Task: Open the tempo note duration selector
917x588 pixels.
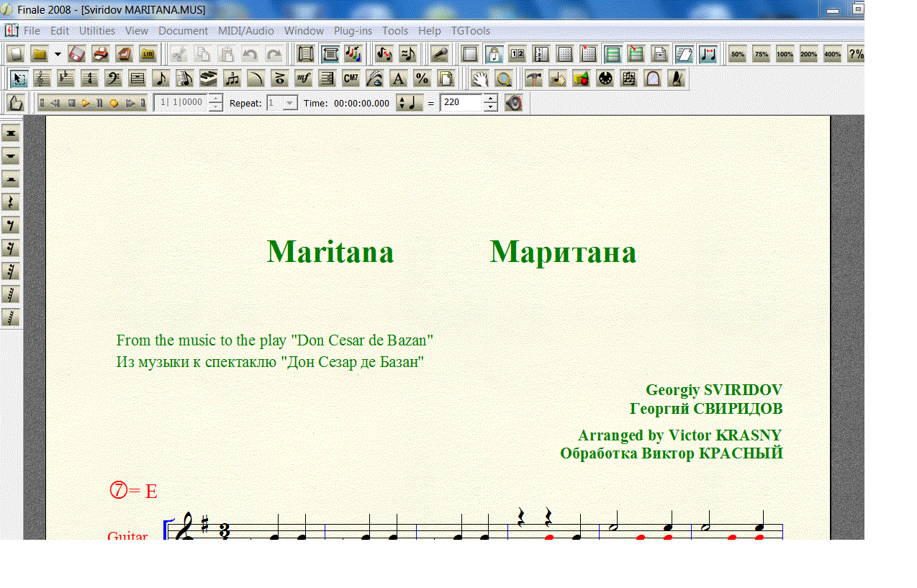Action: [410, 103]
